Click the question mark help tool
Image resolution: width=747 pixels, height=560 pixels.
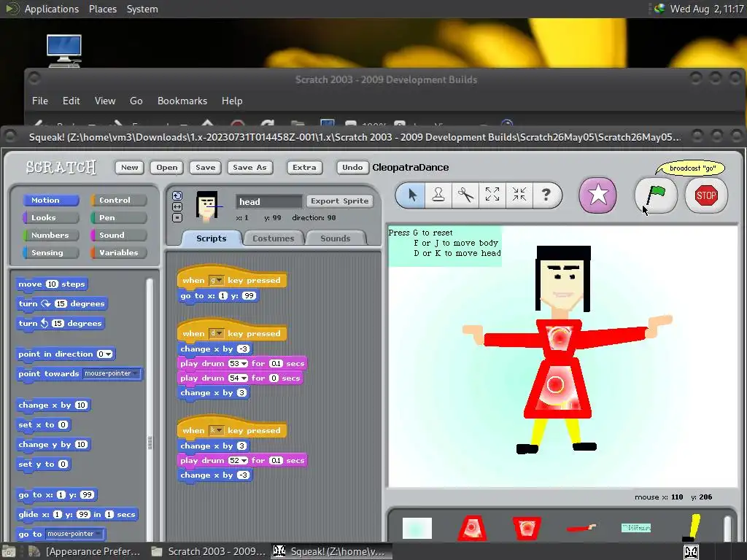tap(546, 195)
